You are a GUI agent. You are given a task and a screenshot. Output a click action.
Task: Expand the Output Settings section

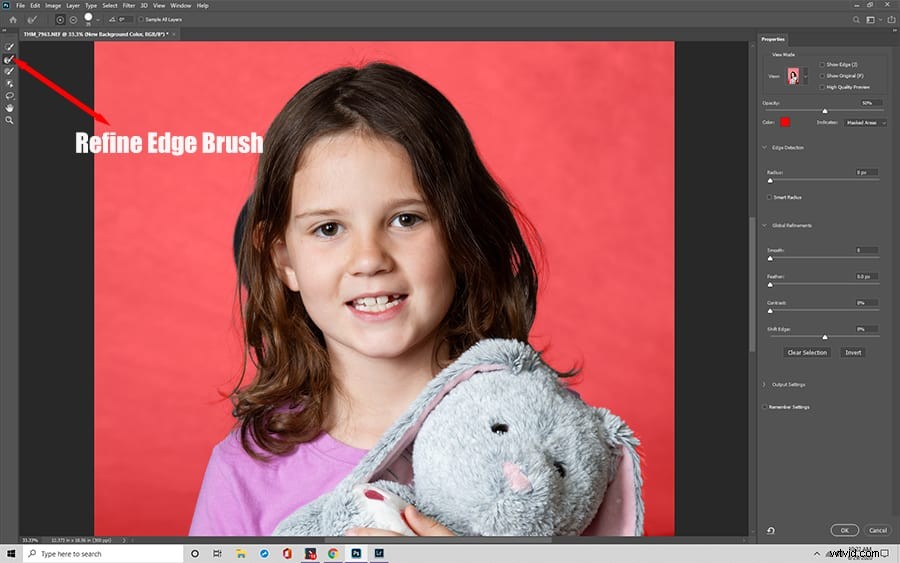point(765,385)
